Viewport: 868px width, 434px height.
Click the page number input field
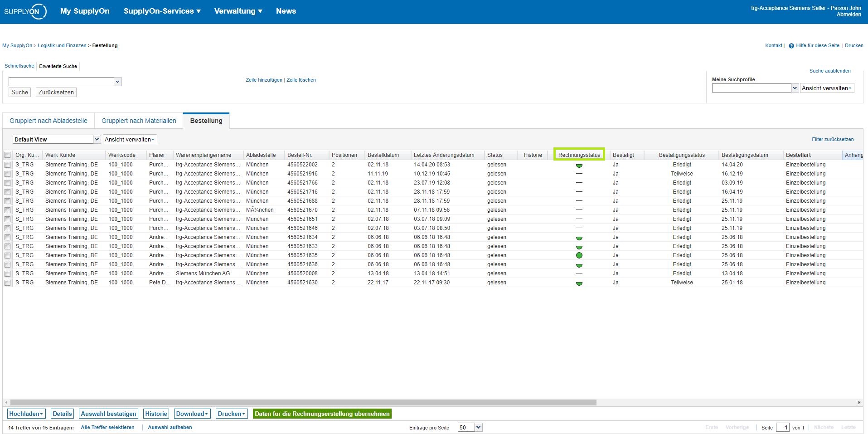coord(782,427)
